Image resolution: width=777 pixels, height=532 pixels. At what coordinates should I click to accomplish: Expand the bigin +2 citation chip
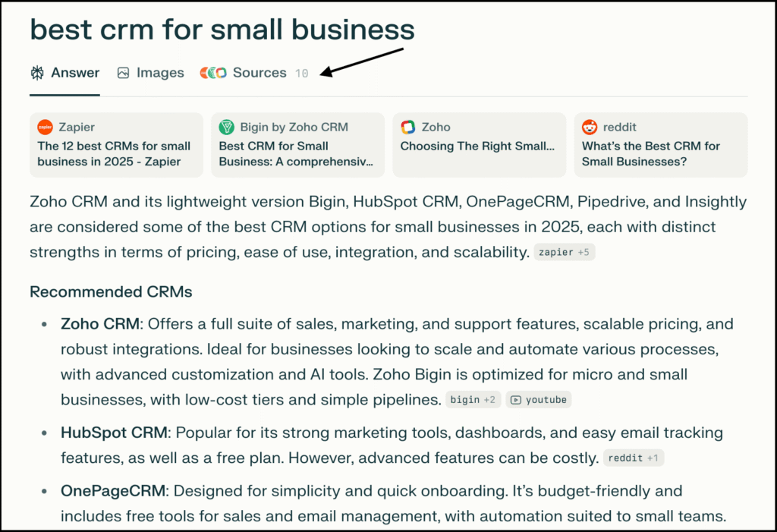[x=473, y=399]
